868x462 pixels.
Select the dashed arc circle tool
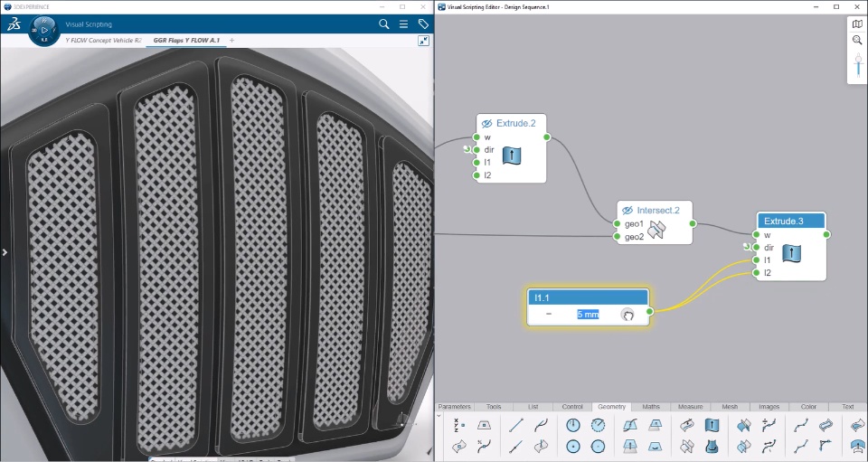[x=598, y=425]
